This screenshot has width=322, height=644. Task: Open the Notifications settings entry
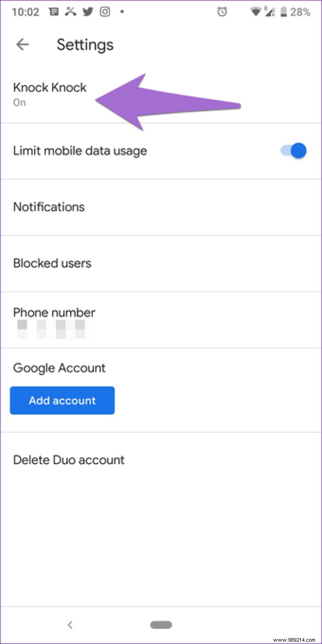pyautogui.click(x=49, y=207)
